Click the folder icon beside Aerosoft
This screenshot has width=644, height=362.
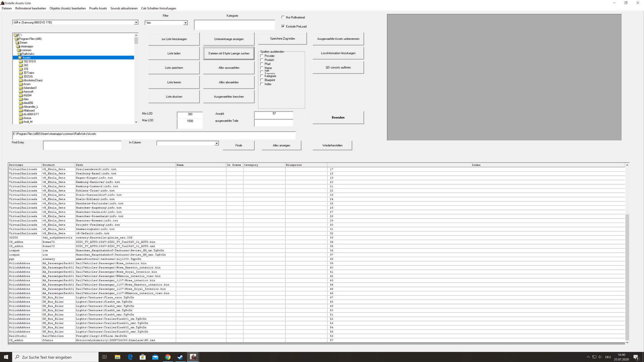pos(21,92)
